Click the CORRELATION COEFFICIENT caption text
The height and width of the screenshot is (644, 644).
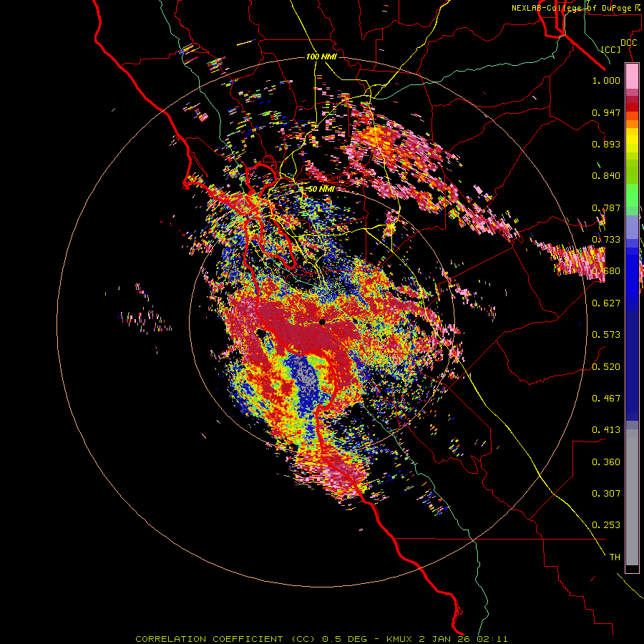pos(209,639)
